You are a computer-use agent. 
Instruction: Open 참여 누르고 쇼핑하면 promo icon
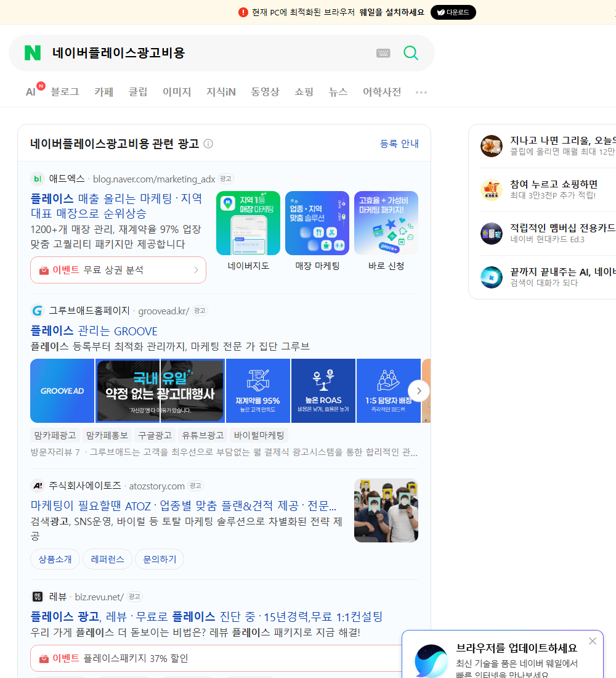click(492, 189)
